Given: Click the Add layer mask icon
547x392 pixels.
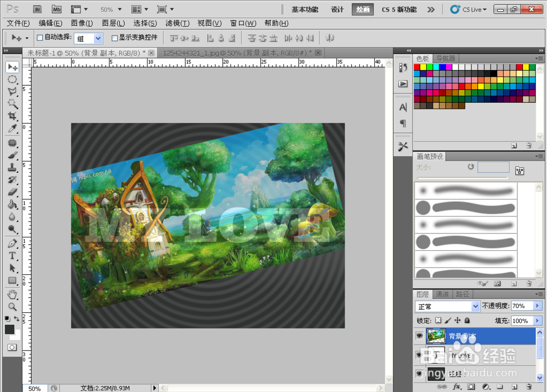Looking at the screenshot, I should coord(472,387).
